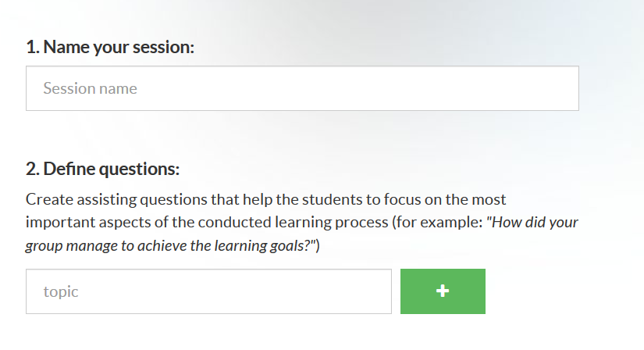
Task: Click the "2. Define questions:" heading
Action: coord(102,169)
